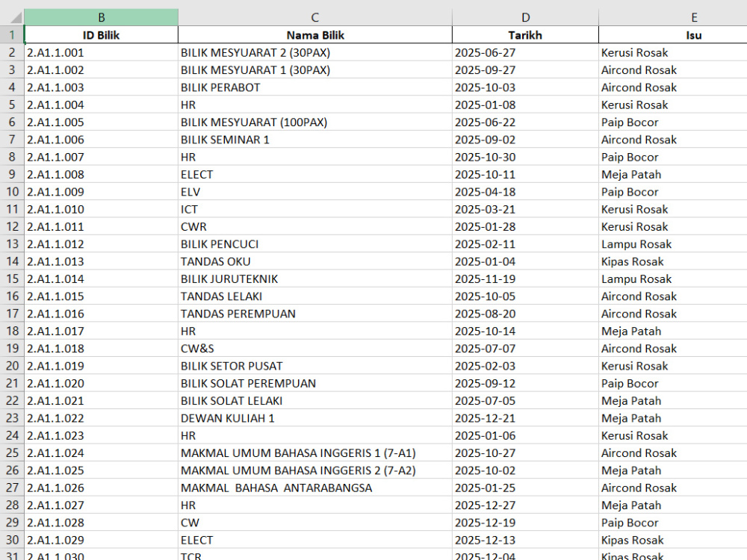Click the 'ID Bilik' header cell
This screenshot has height=560, width=747.
(101, 35)
